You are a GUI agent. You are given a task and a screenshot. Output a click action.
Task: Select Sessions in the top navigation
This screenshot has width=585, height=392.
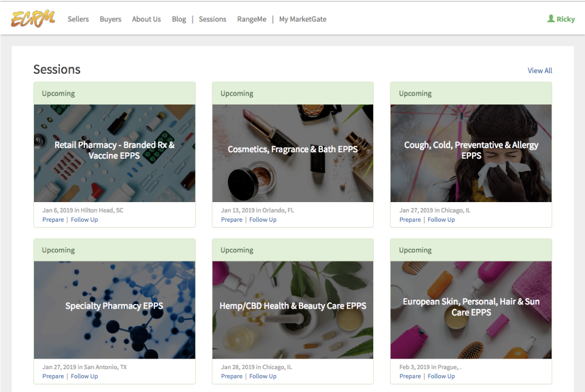coord(212,19)
